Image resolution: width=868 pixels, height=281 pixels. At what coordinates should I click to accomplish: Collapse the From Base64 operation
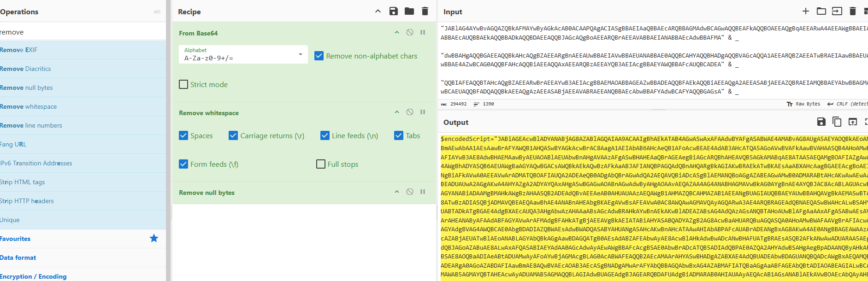397,33
